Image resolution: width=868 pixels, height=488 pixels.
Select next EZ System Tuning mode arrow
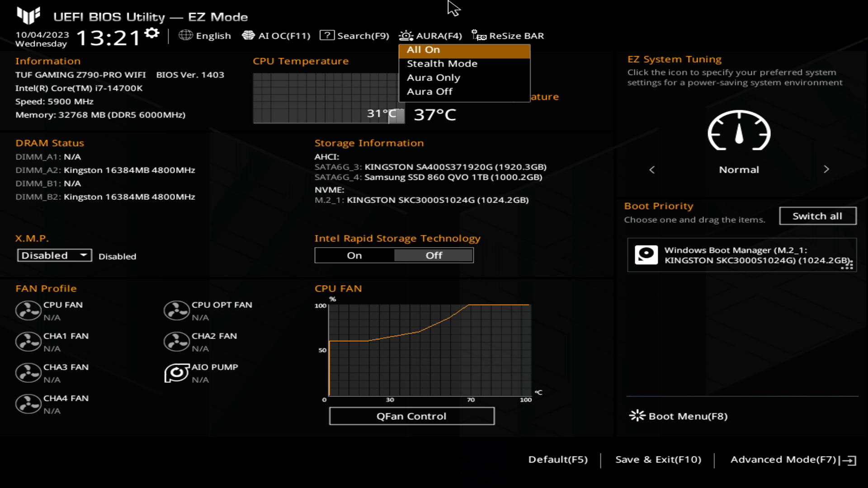(826, 169)
